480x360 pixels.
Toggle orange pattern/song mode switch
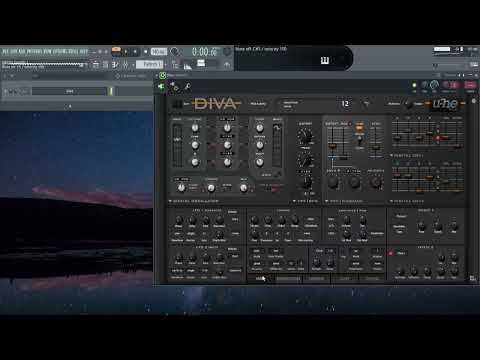coord(116,51)
